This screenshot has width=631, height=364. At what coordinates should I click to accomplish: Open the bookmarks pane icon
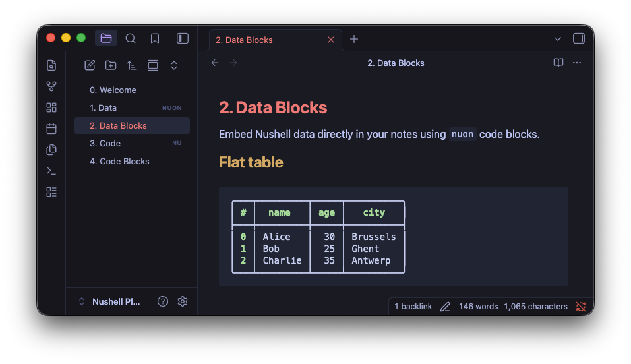pyautogui.click(x=155, y=38)
